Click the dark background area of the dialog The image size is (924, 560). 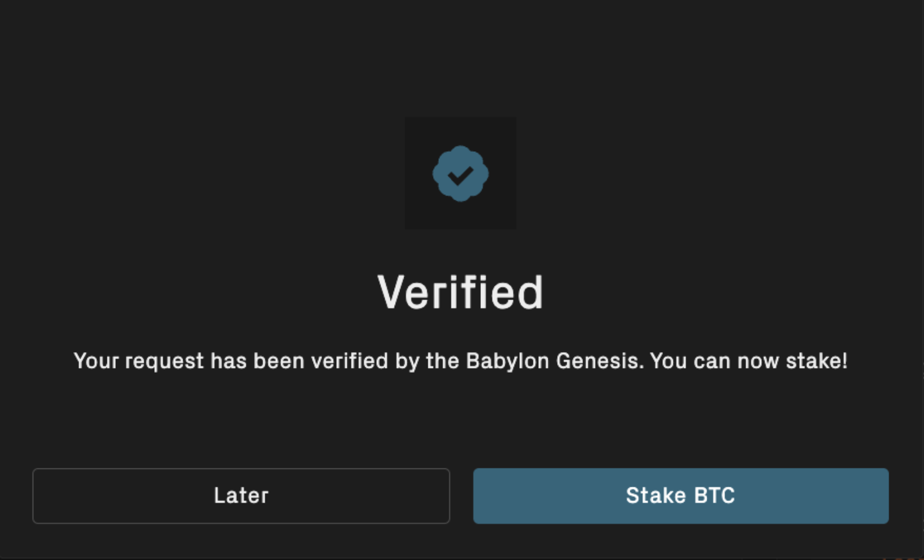click(x=177, y=89)
